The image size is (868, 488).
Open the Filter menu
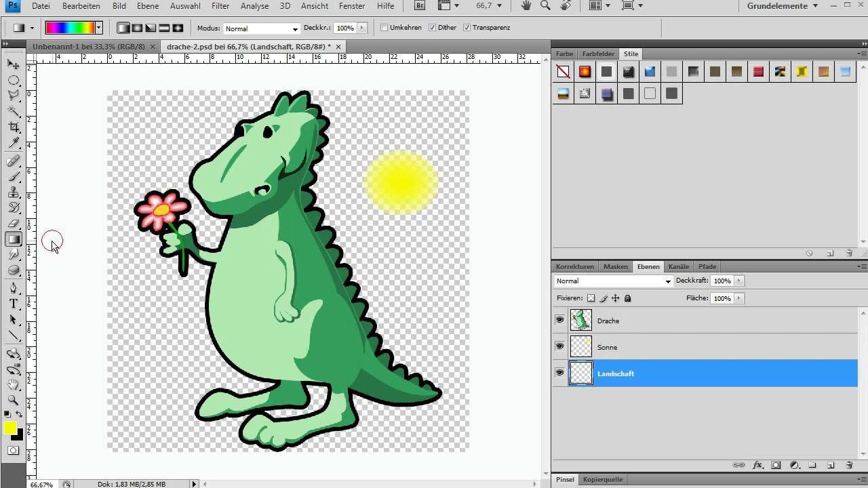[x=220, y=6]
